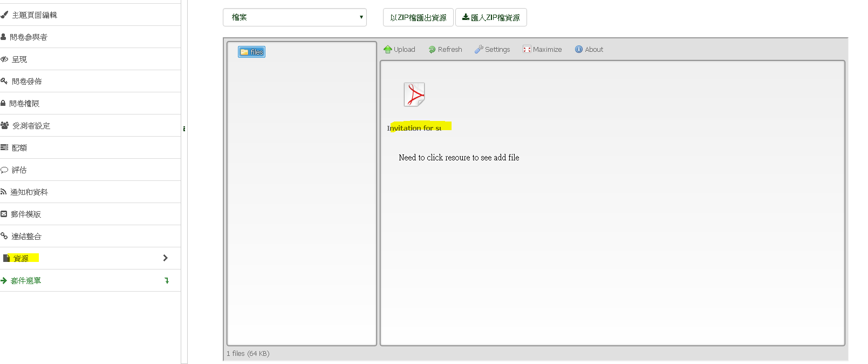Go to 呈現 sidebar section
The height and width of the screenshot is (364, 868).
19,59
